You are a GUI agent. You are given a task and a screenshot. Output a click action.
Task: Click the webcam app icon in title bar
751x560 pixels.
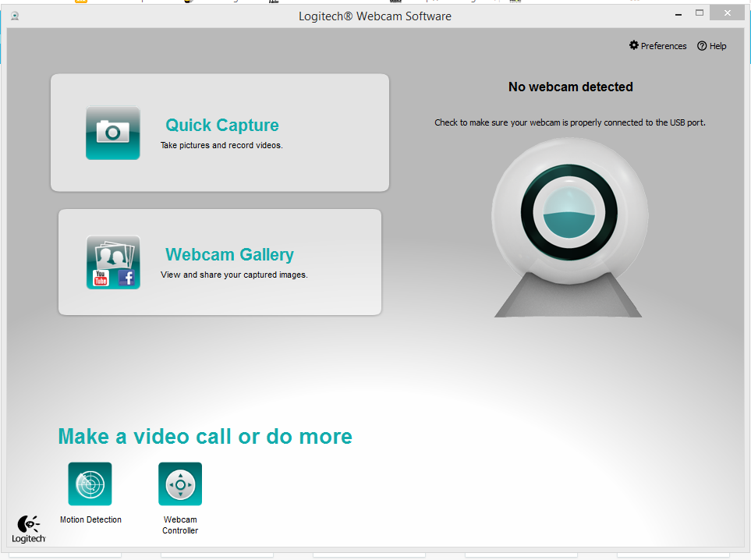pyautogui.click(x=15, y=16)
